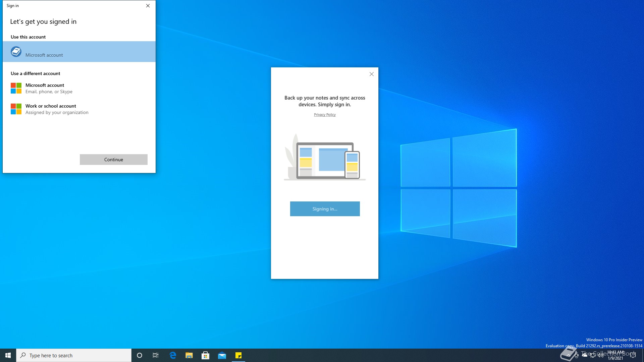Open the Action Center notifications icon
Screen dimensions: 644x362
click(633, 355)
